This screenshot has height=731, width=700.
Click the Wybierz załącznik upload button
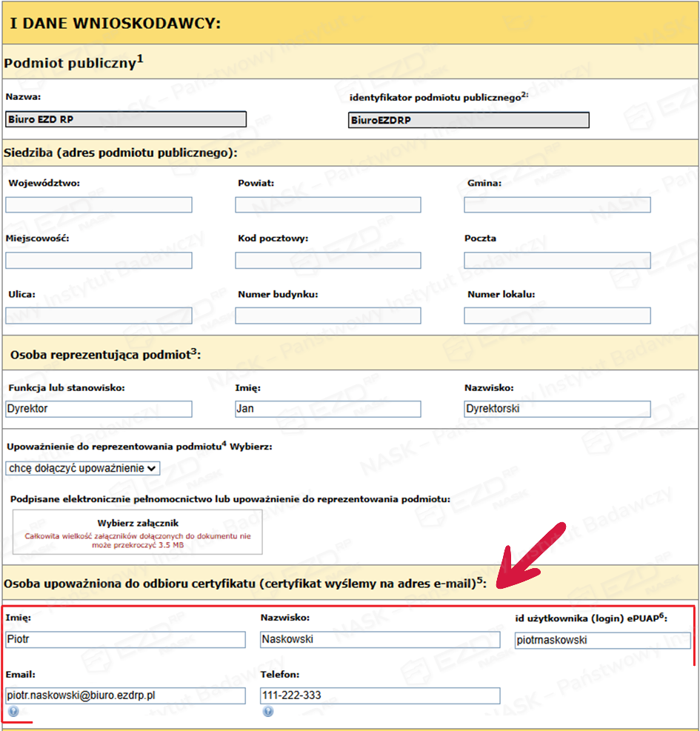(138, 531)
